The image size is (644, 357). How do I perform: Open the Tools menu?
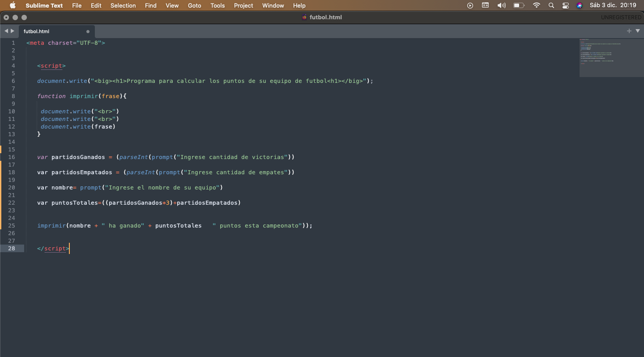(x=218, y=5)
